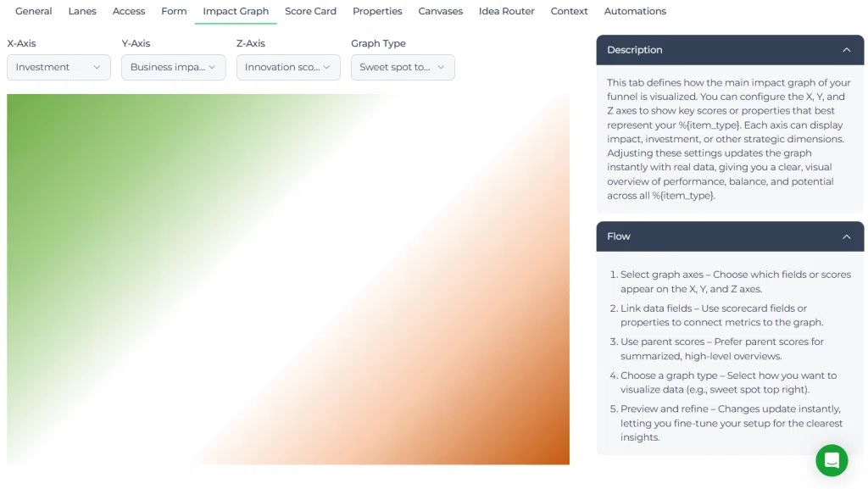Click the description paragraph starting "This tab defines"
The height and width of the screenshot is (489, 868).
coord(728,139)
